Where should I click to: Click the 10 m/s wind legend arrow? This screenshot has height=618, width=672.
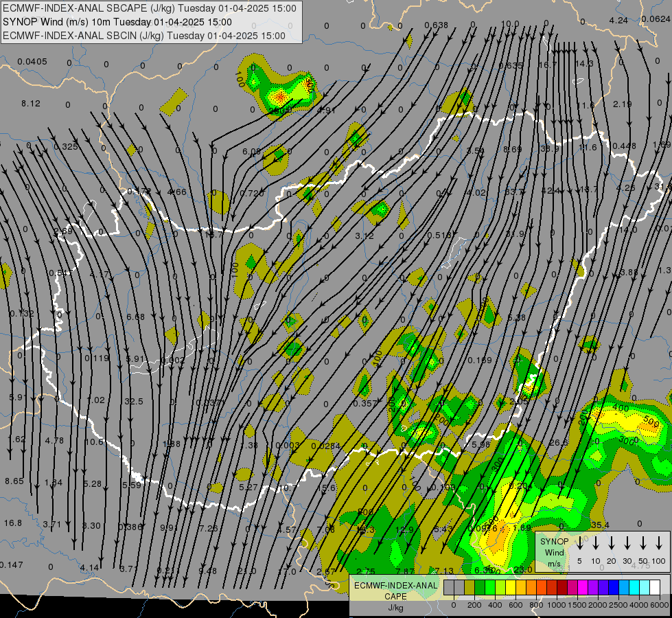596,543
